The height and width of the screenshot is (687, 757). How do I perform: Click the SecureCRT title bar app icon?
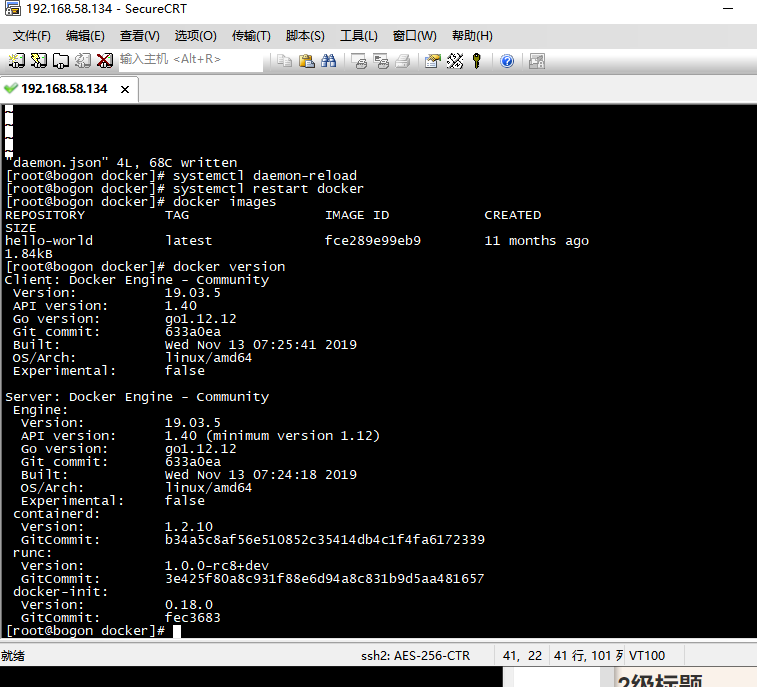tap(12, 8)
